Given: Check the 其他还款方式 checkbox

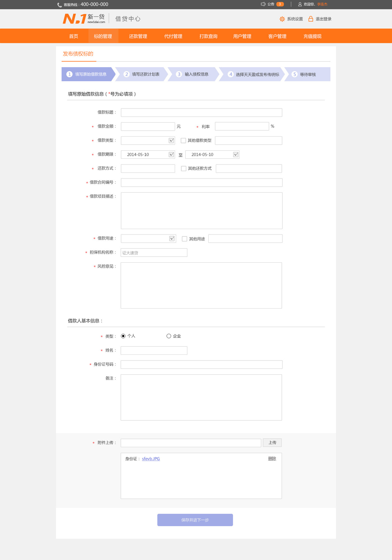Looking at the screenshot, I should tap(184, 168).
